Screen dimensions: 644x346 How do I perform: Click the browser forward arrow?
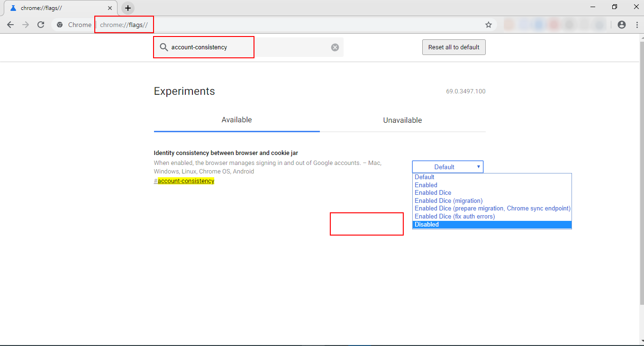26,25
